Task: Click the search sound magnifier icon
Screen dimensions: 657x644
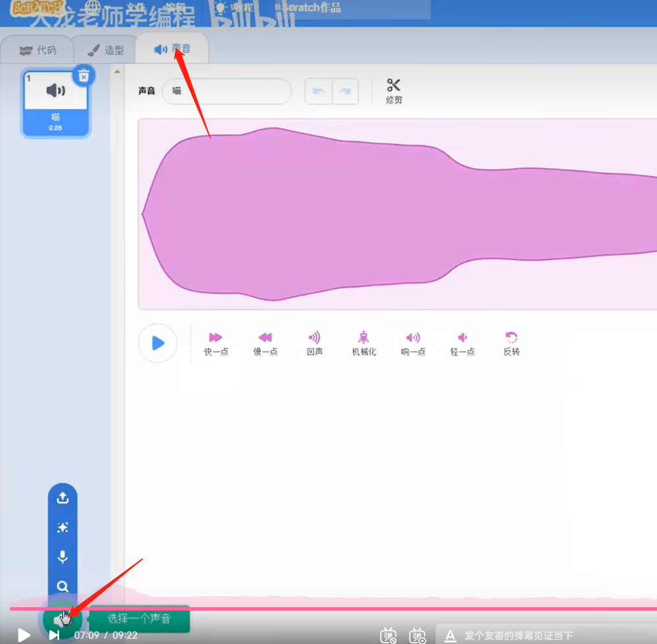Action: (x=62, y=586)
